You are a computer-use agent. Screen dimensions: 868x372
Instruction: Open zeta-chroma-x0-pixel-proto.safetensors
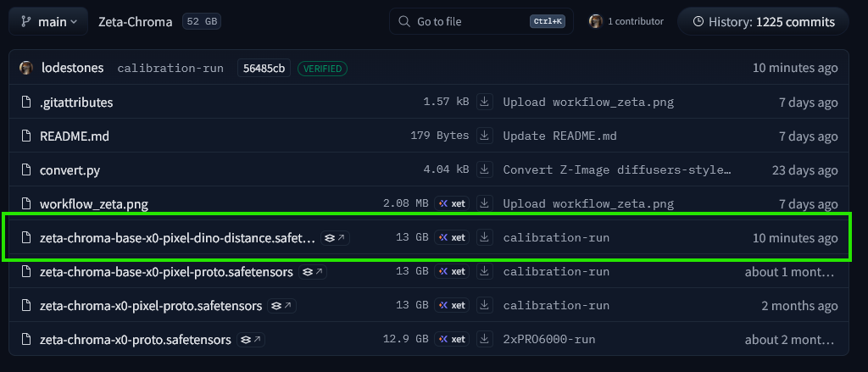click(x=151, y=306)
